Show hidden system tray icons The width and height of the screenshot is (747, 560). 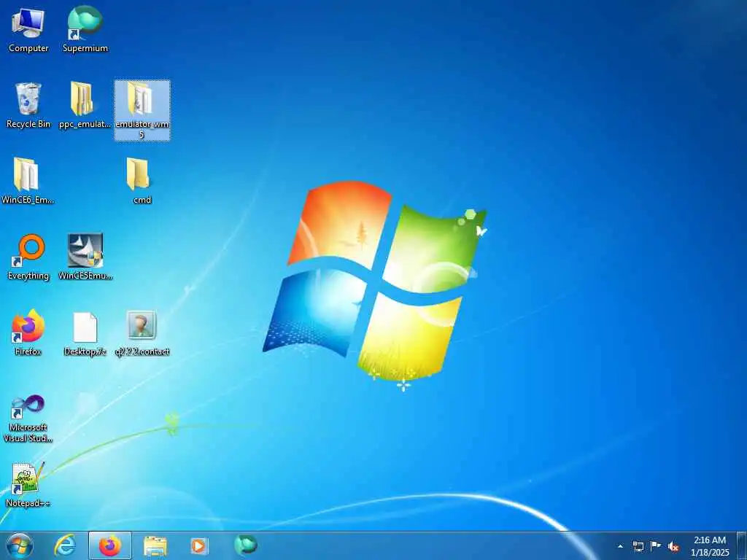pos(620,547)
